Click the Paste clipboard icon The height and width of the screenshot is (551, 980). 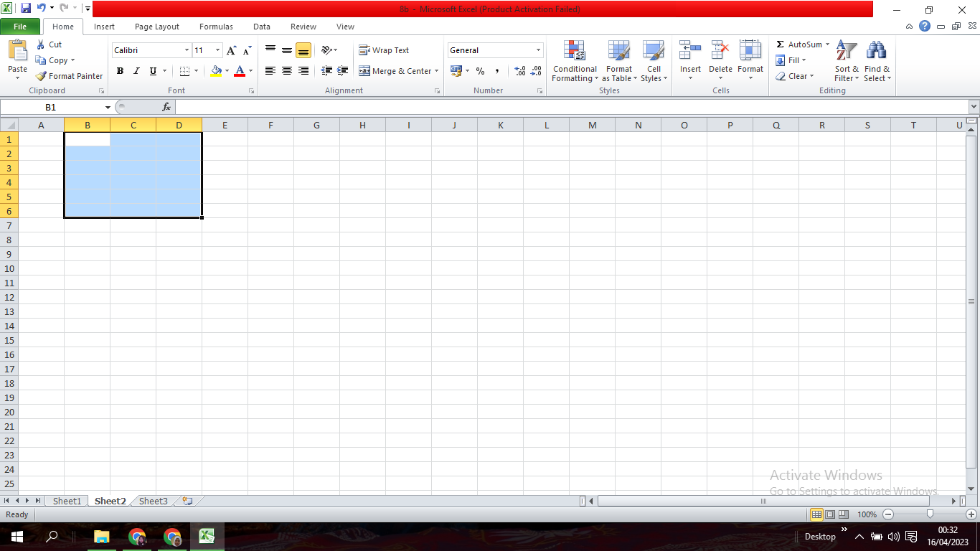pos(17,52)
